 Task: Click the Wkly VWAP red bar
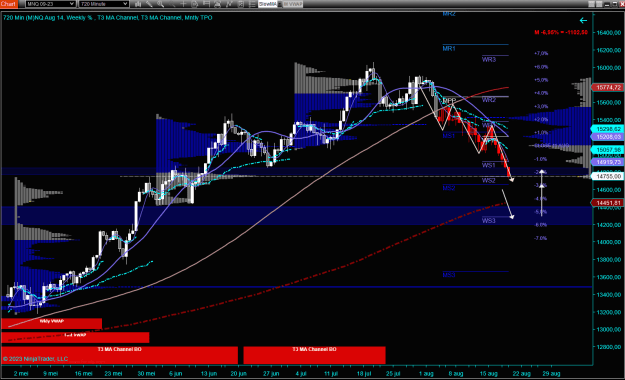point(51,323)
